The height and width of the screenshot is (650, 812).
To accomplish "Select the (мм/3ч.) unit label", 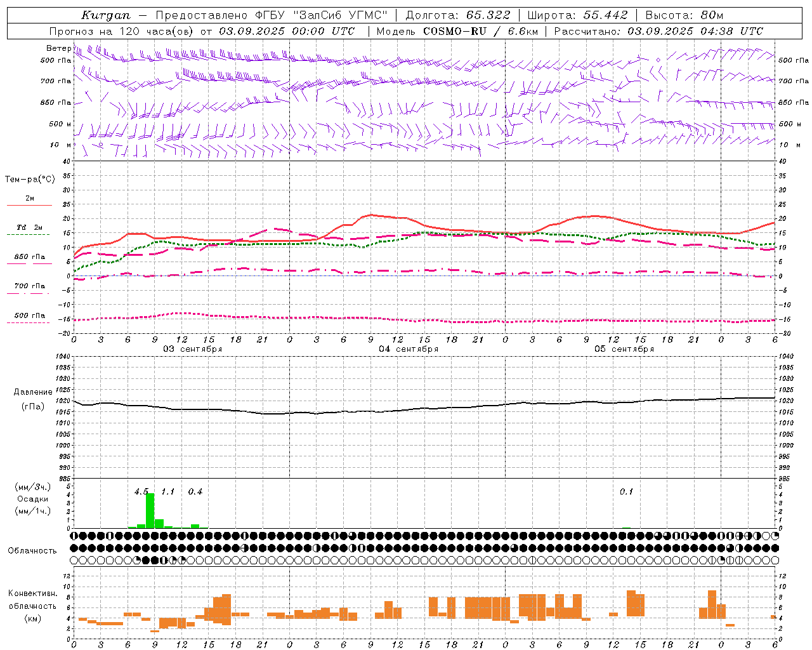I will [32, 487].
